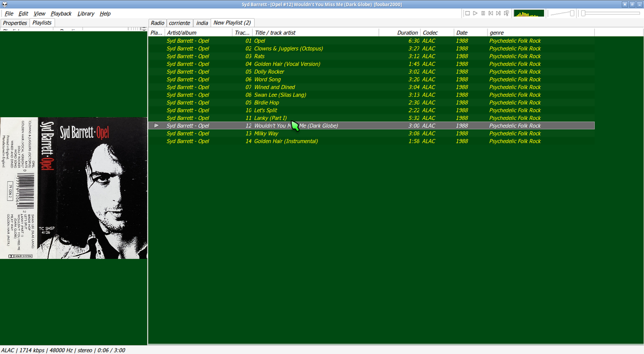Sort by the genre column header
The image size is (644, 354).
[541, 33]
